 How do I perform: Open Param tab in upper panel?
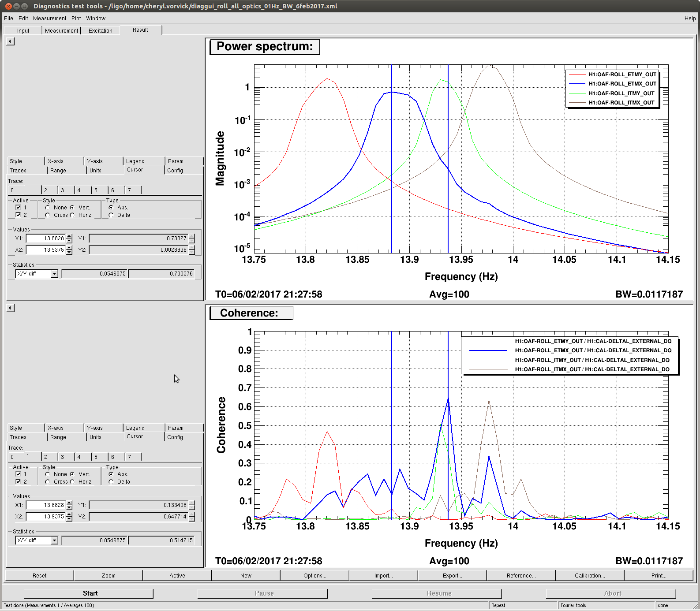183,161
